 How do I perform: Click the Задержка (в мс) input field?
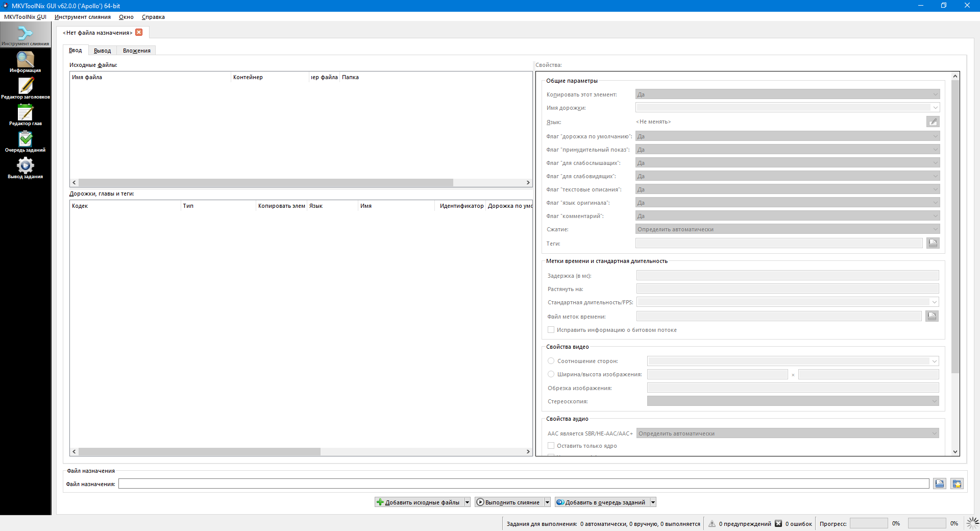pos(788,276)
